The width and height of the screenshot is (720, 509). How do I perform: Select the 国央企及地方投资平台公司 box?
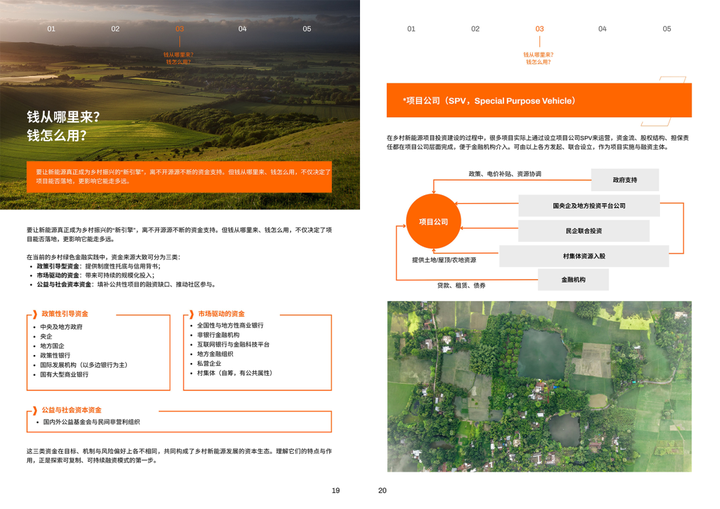click(x=589, y=205)
